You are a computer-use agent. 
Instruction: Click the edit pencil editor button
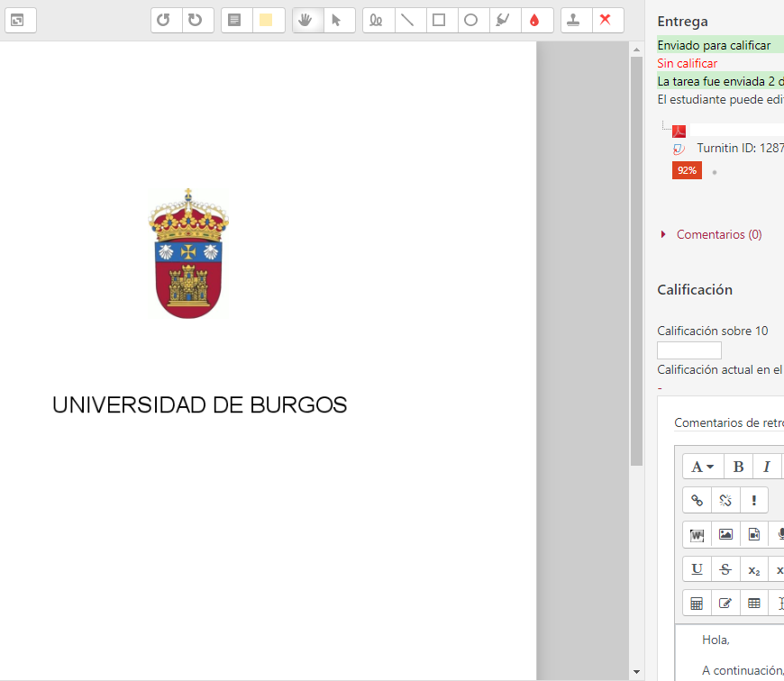point(725,603)
